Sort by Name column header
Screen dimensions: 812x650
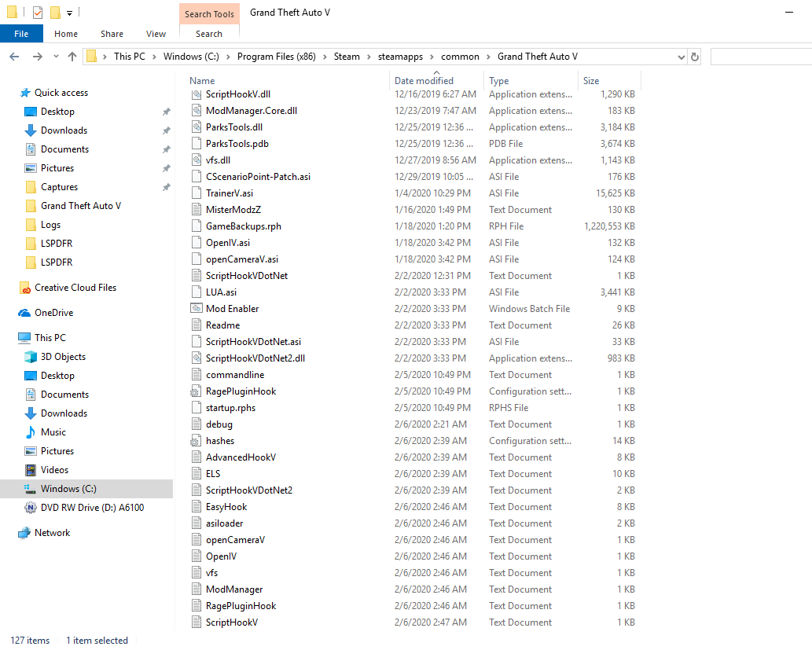click(202, 81)
